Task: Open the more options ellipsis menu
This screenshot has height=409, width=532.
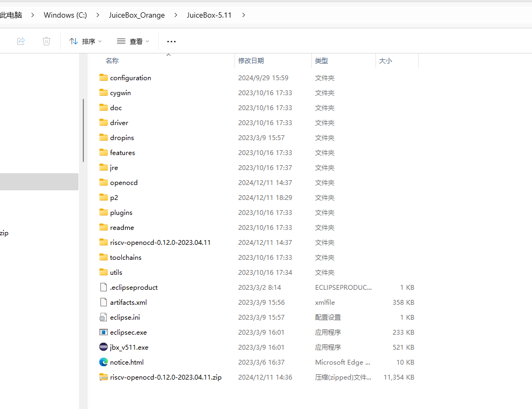Action: pyautogui.click(x=171, y=41)
